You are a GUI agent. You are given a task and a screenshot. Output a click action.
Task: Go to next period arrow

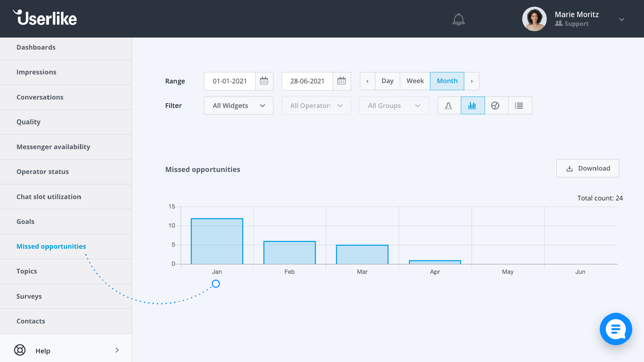[472, 81]
